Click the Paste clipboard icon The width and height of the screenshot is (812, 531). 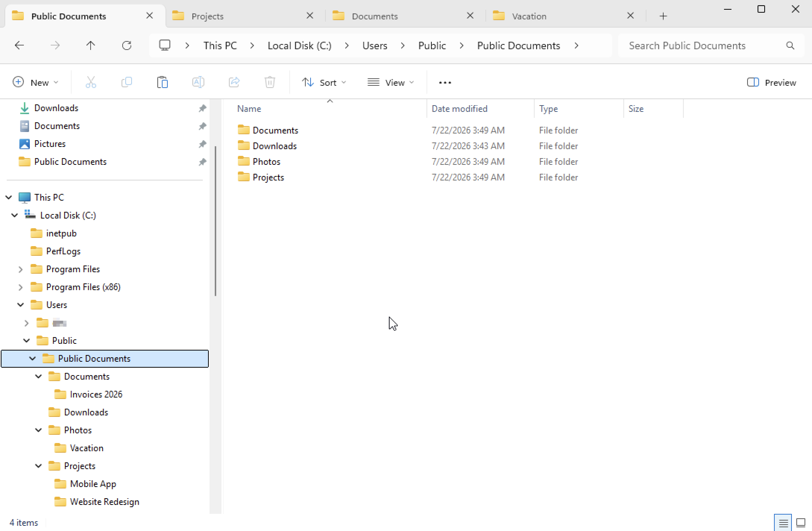163,82
